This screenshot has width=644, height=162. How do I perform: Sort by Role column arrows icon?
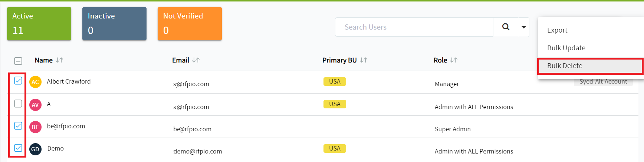pos(454,60)
